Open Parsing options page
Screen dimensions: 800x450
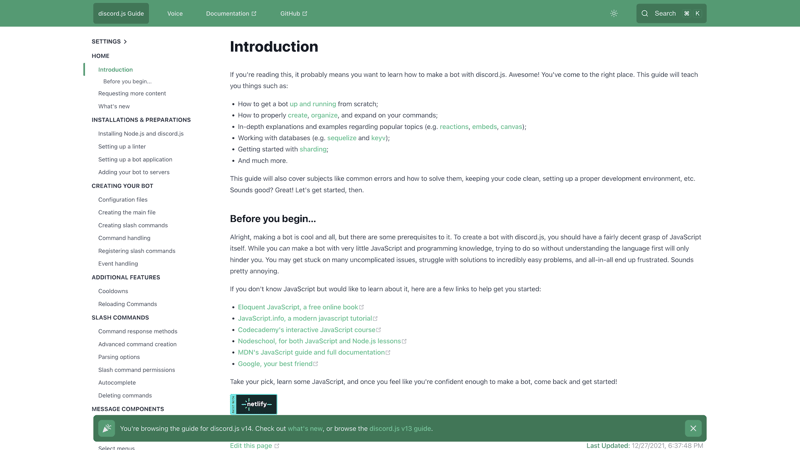[x=119, y=357]
